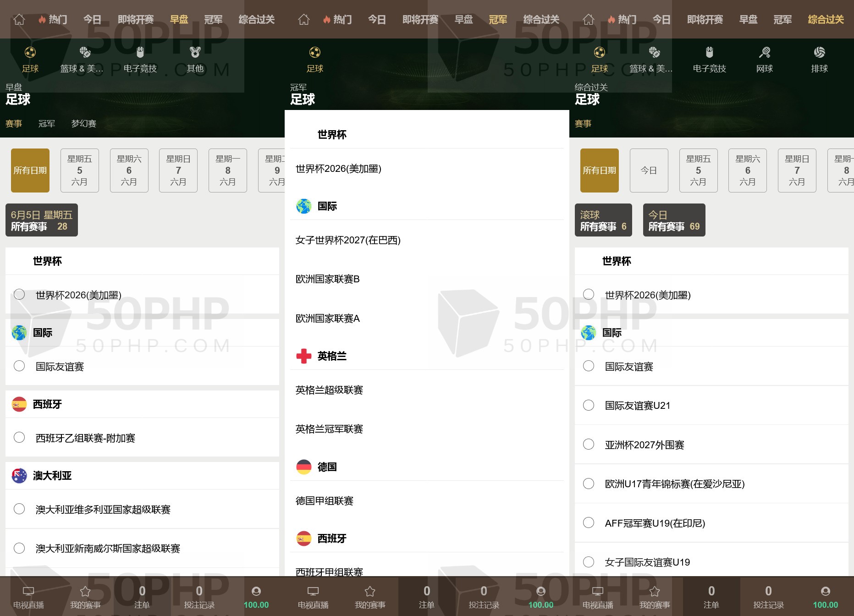Open the 即将开赛 tab in middle panel
The height and width of the screenshot is (616, 854).
(420, 19)
